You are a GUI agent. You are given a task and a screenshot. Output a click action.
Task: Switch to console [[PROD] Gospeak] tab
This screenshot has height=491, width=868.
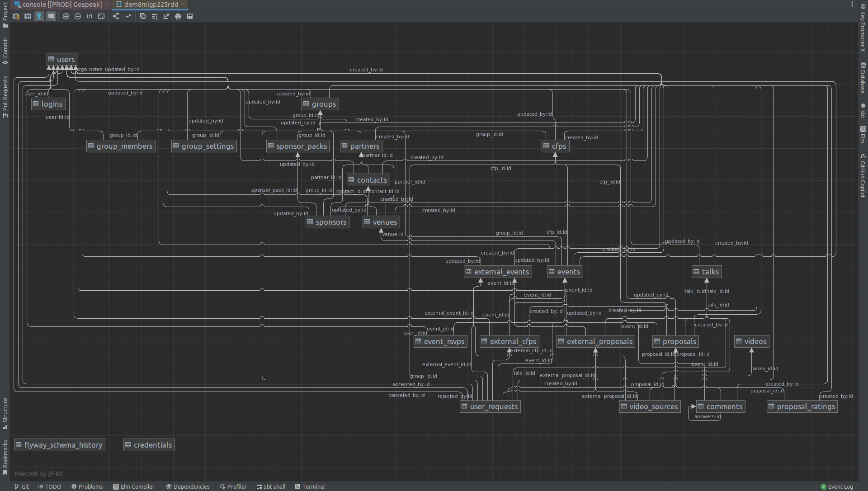point(61,5)
